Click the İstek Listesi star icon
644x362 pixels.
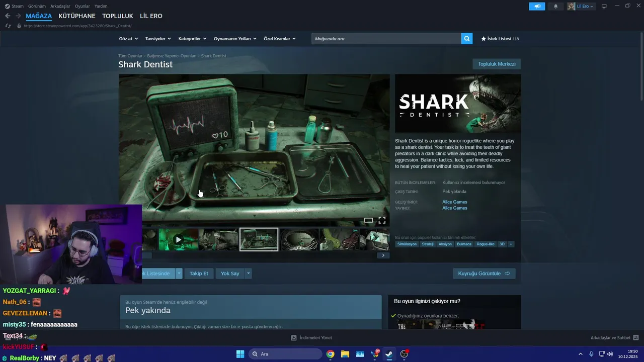point(484,39)
